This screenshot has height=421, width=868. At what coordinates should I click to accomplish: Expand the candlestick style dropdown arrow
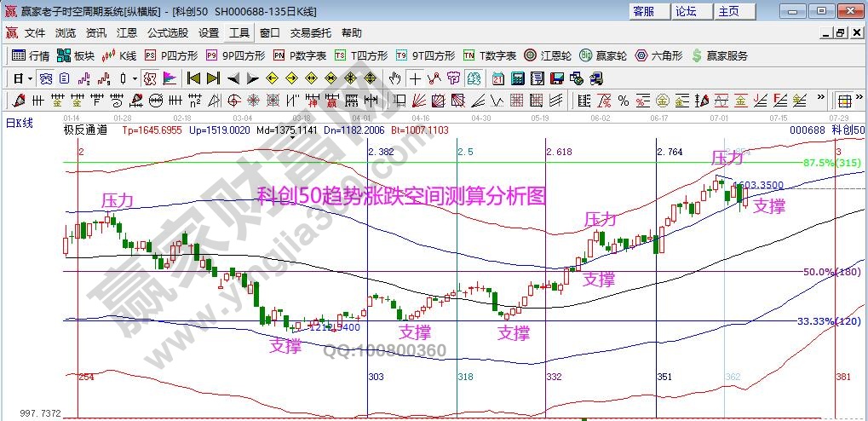(134, 78)
